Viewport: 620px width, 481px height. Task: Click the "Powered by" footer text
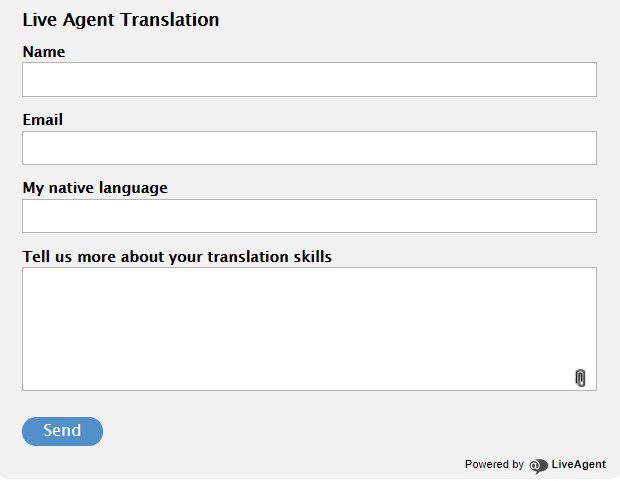click(x=494, y=465)
